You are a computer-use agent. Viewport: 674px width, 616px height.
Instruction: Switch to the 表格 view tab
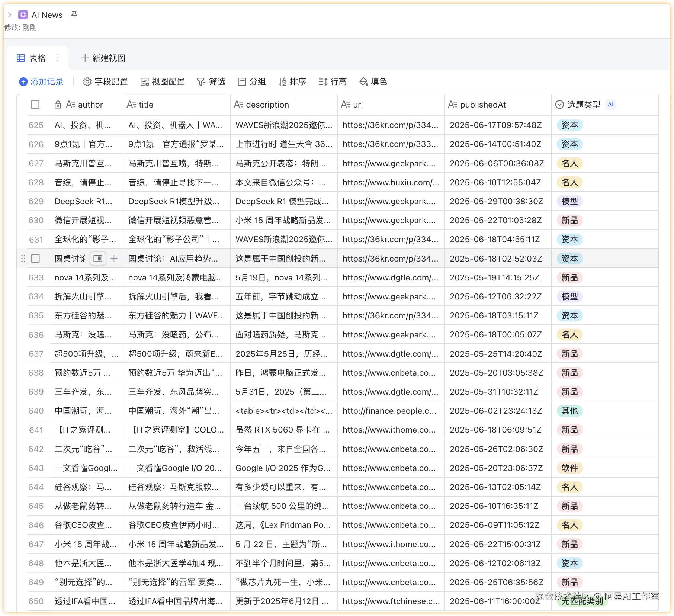32,58
